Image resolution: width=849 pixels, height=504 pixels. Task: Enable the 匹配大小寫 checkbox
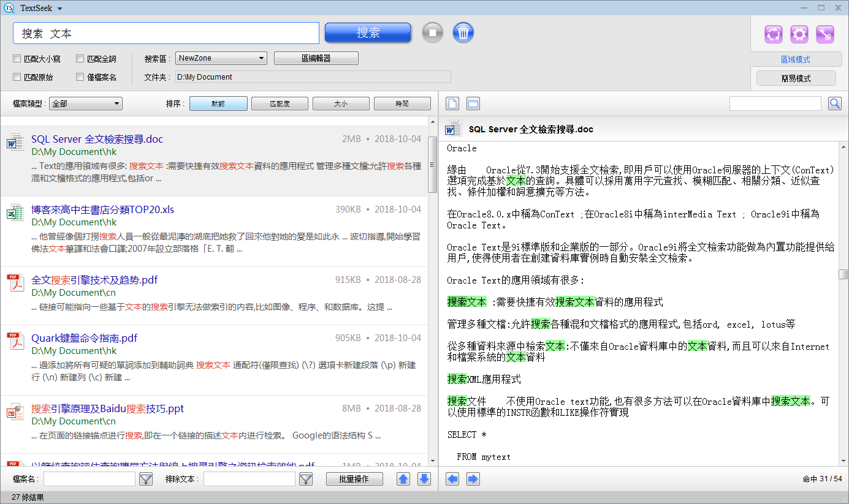tap(17, 59)
